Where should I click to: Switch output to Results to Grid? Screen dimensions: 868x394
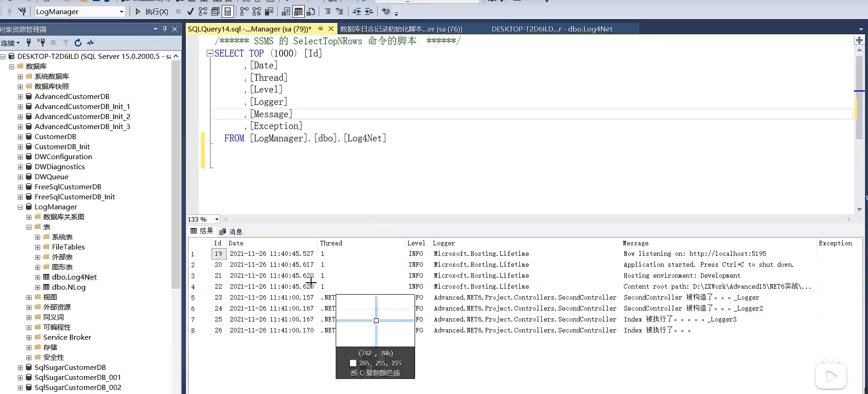pyautogui.click(x=298, y=11)
